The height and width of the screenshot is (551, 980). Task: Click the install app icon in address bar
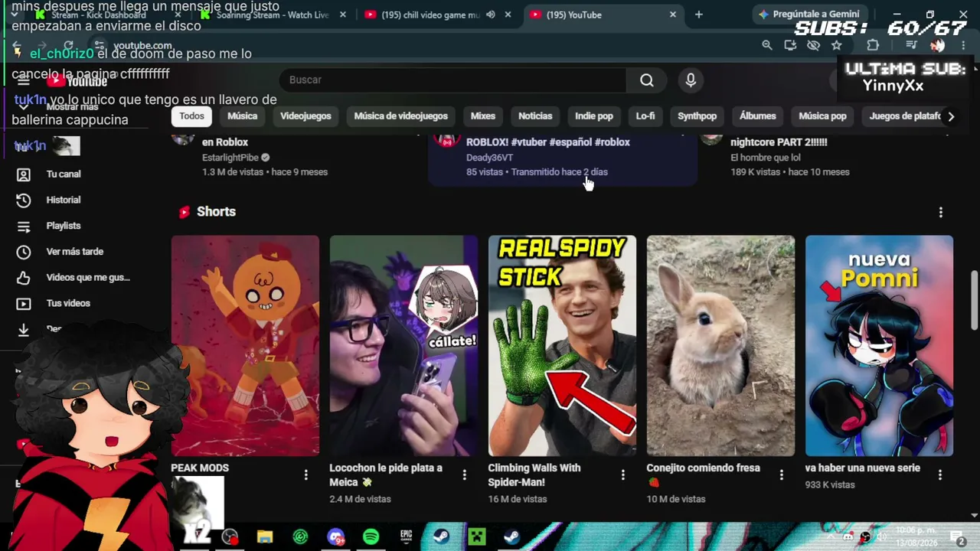pos(790,45)
